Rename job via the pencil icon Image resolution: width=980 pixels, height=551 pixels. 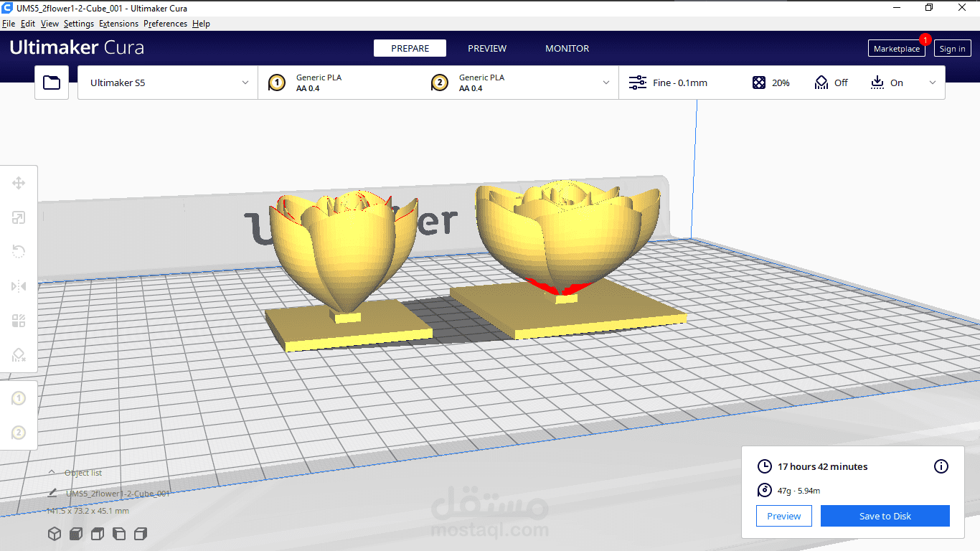52,494
